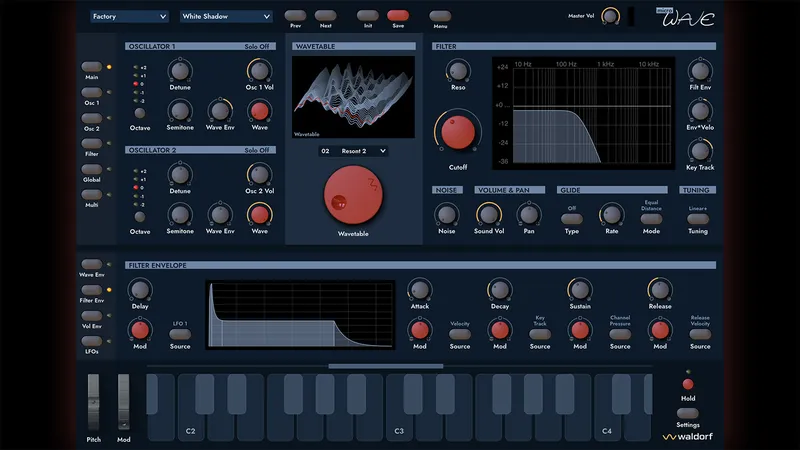
Task: Click Oscillator 2 Octave button
Action: pyautogui.click(x=140, y=217)
